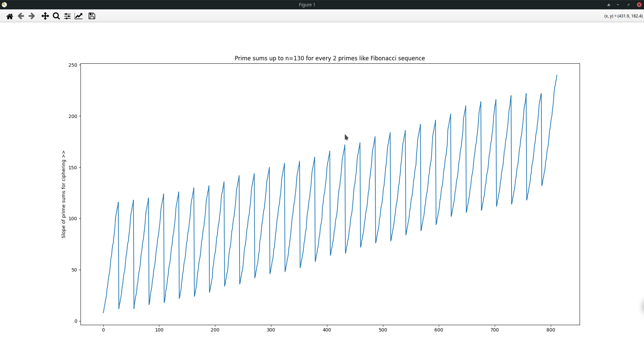Open the Edit axis and curve parameters dialog

(78, 16)
